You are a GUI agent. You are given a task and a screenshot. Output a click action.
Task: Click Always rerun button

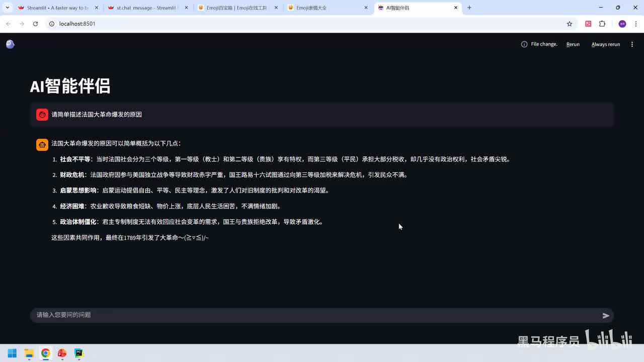(606, 44)
